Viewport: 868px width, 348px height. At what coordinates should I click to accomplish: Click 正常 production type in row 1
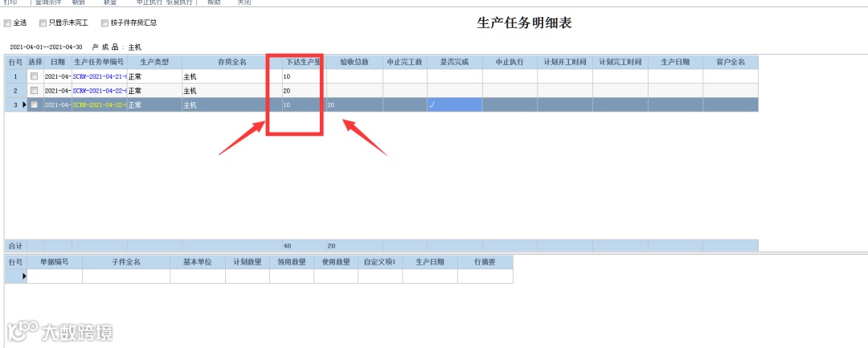[135, 76]
